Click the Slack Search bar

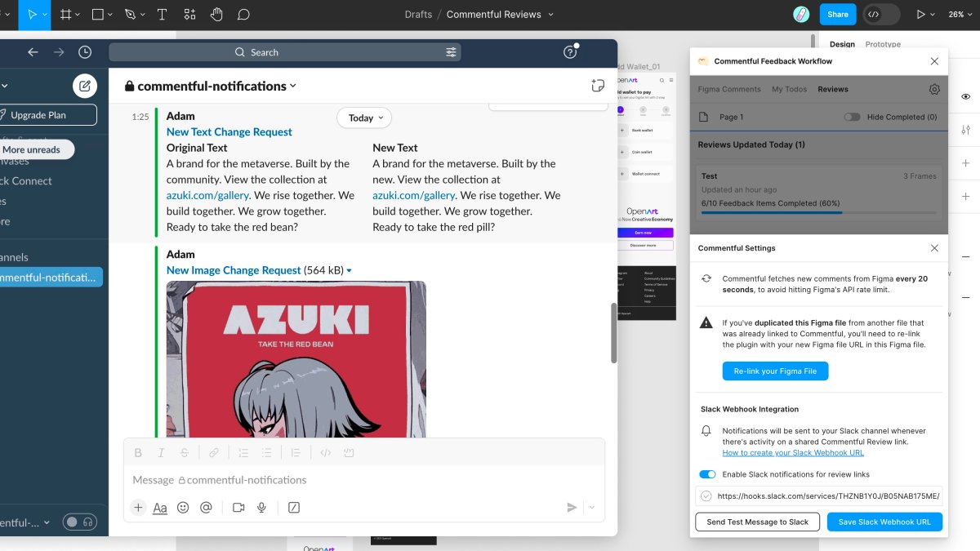pos(285,52)
